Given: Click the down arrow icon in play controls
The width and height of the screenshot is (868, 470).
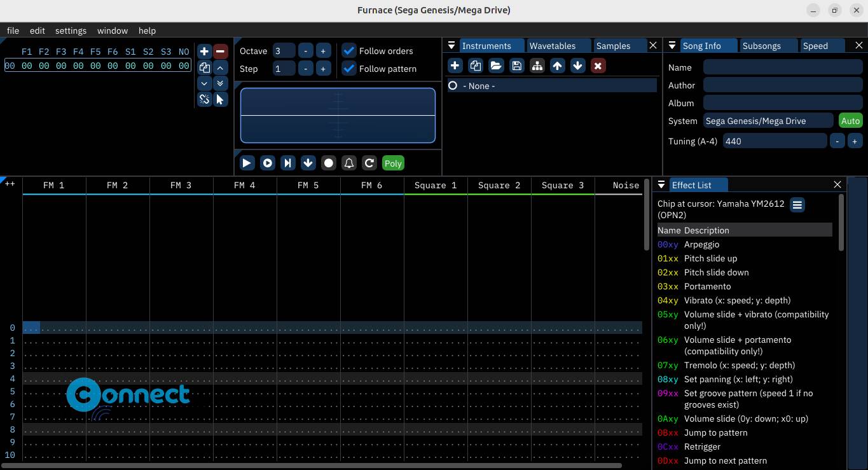Looking at the screenshot, I should coord(308,163).
